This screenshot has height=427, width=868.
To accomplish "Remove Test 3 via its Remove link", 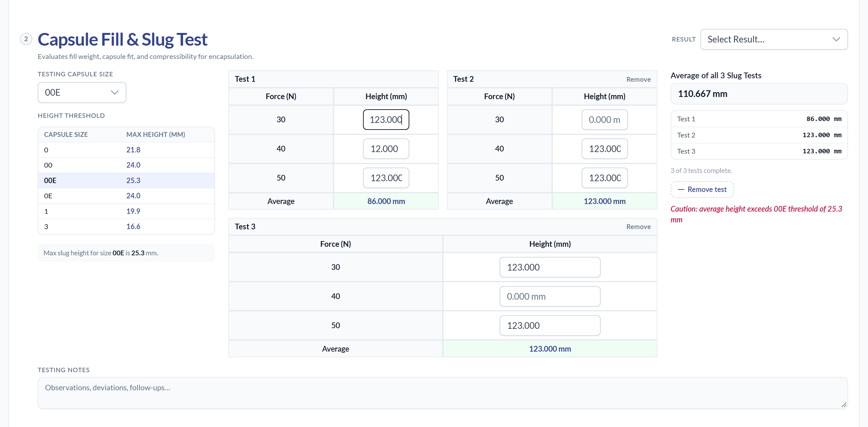I will coord(638,227).
